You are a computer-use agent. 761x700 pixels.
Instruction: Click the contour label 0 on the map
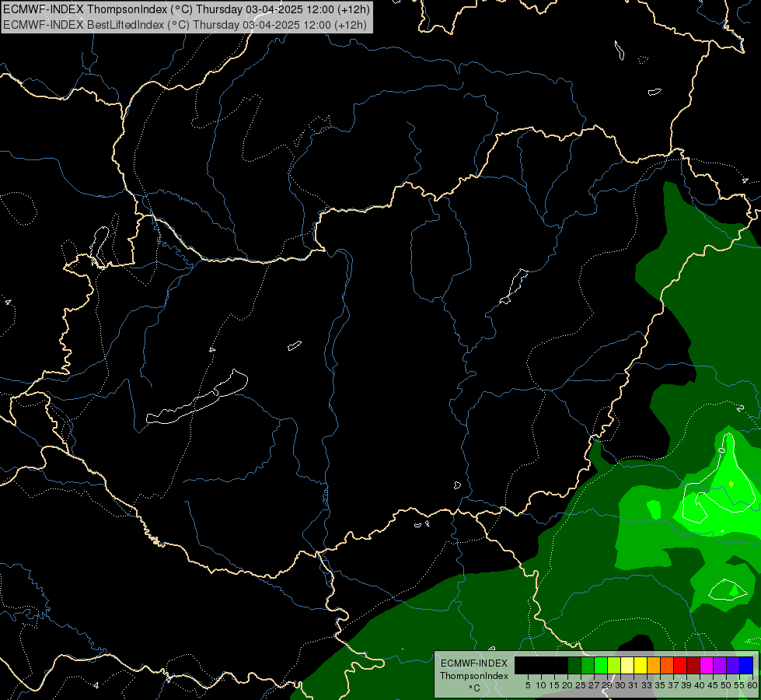(x=721, y=450)
